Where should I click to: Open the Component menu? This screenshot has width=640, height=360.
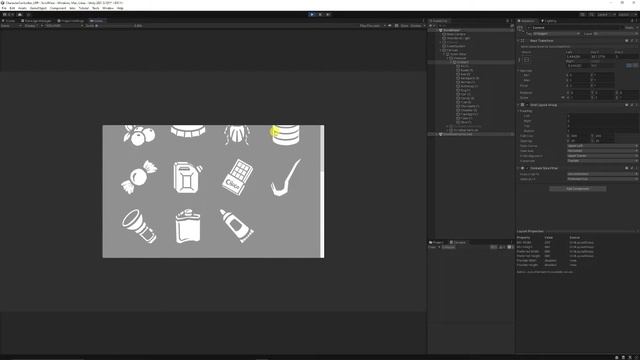[x=58, y=8]
